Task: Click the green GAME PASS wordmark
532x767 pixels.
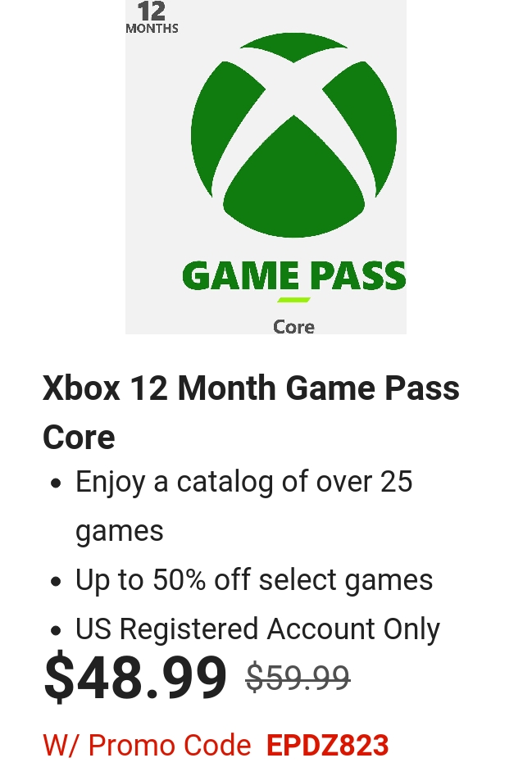Action: (x=293, y=276)
